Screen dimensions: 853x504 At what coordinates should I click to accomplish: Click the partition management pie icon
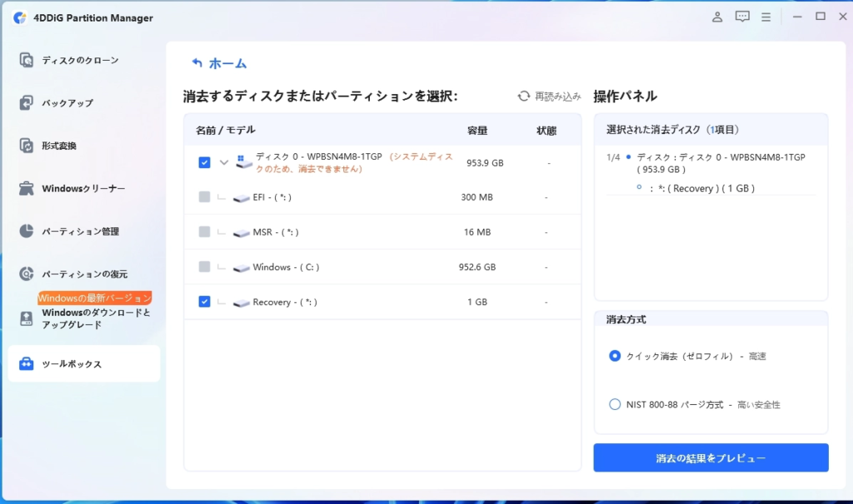26,231
